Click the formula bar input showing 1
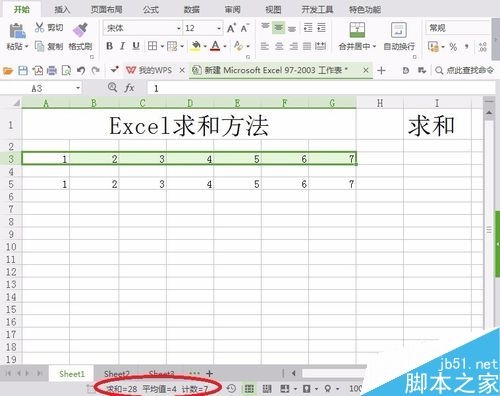Image resolution: width=500 pixels, height=396 pixels. click(320, 88)
